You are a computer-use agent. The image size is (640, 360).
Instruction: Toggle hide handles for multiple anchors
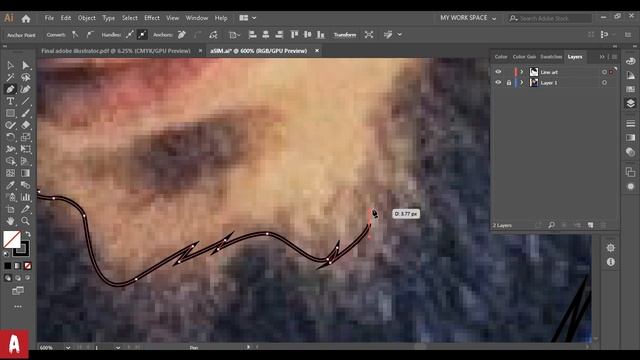click(x=142, y=35)
